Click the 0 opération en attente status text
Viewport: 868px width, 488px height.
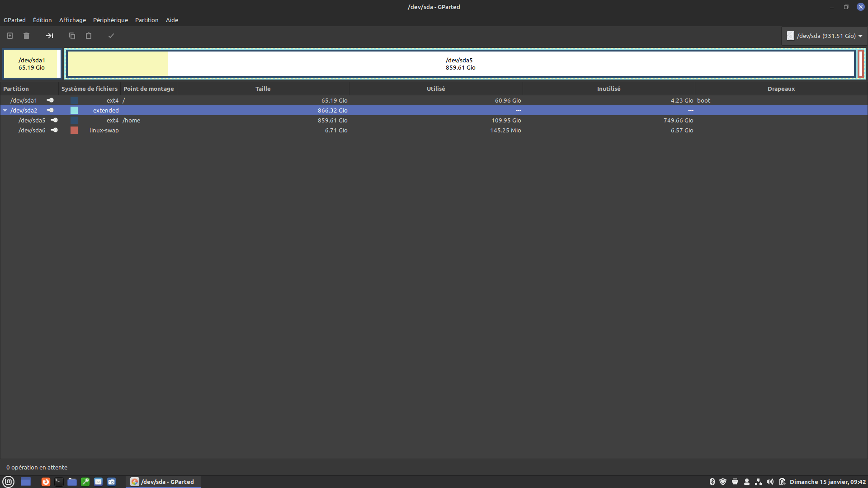(37, 467)
